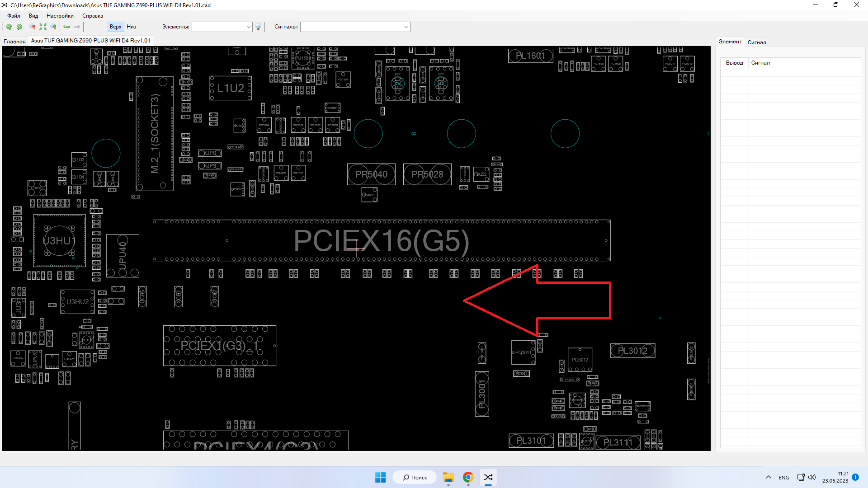Image resolution: width=868 pixels, height=488 pixels.
Task: Go forward with the gray right arrow
Action: tap(77, 27)
